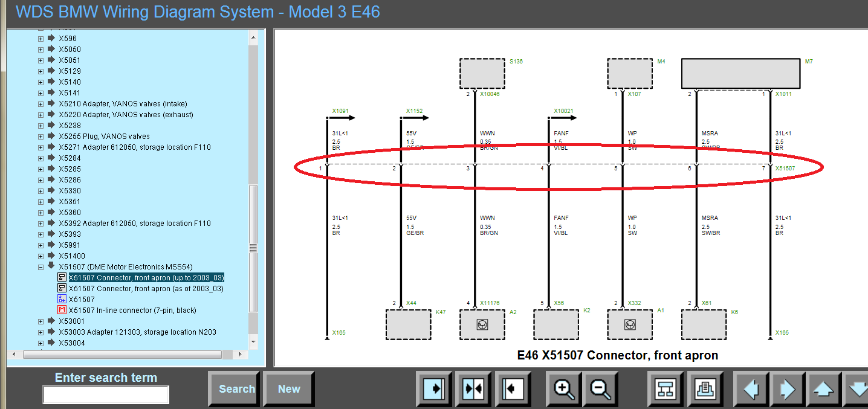Click the New button
This screenshot has width=868, height=409.
click(288, 389)
